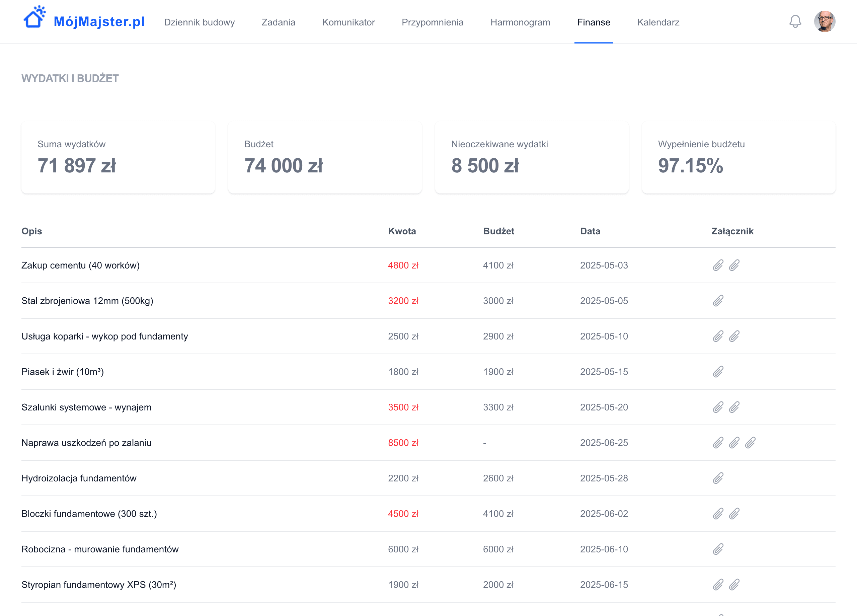Switch to Dziennik budowy tab
This screenshot has width=857, height=616.
click(199, 22)
